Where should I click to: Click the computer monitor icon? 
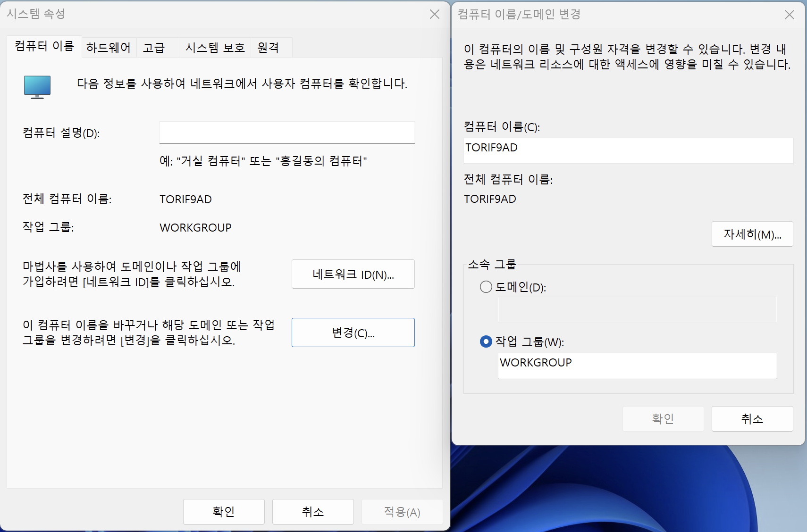tap(37, 87)
